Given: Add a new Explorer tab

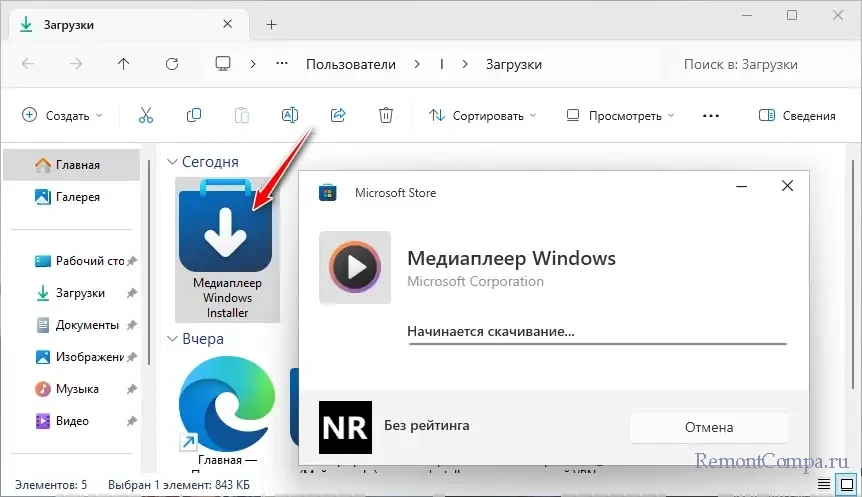Looking at the screenshot, I should pyautogui.click(x=272, y=24).
